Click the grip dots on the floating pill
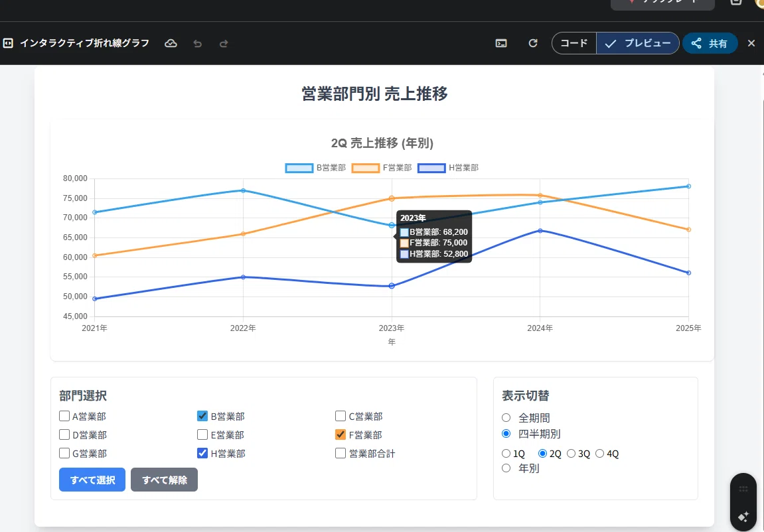The height and width of the screenshot is (532, 764). [x=743, y=489]
